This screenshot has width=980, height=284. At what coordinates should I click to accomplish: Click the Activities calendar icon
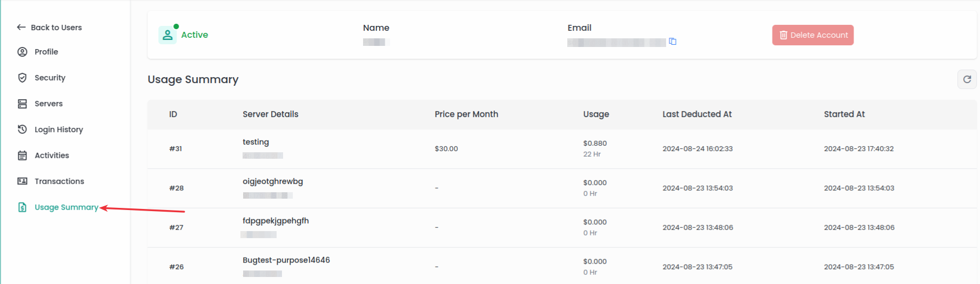coord(22,155)
